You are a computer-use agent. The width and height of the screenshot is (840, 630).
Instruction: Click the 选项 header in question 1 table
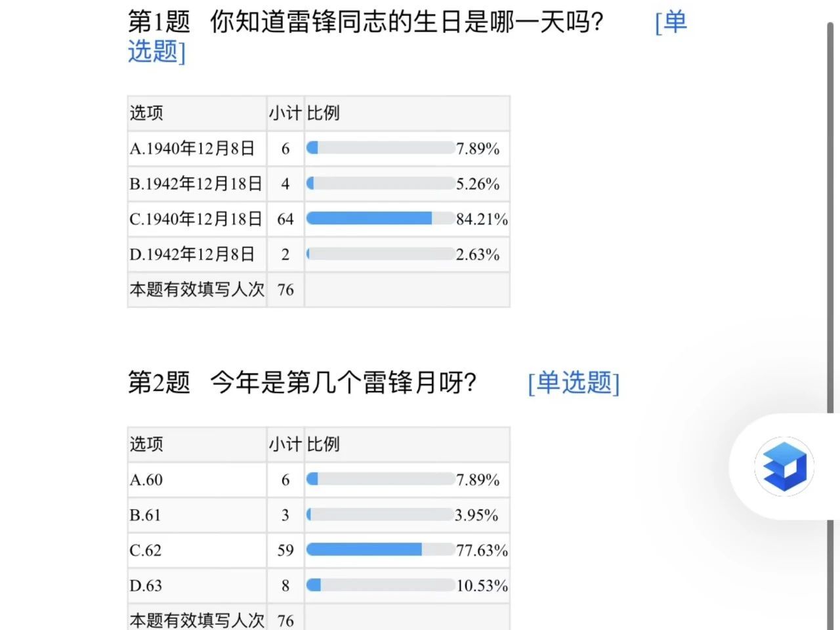tap(146, 113)
